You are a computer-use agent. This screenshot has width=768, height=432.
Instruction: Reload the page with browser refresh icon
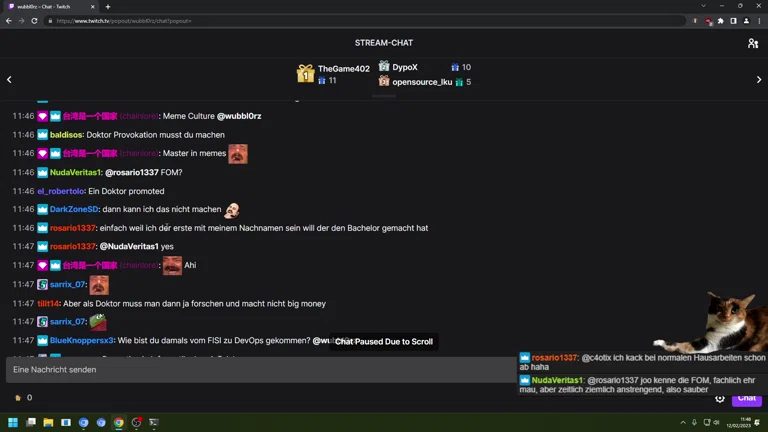coord(34,21)
